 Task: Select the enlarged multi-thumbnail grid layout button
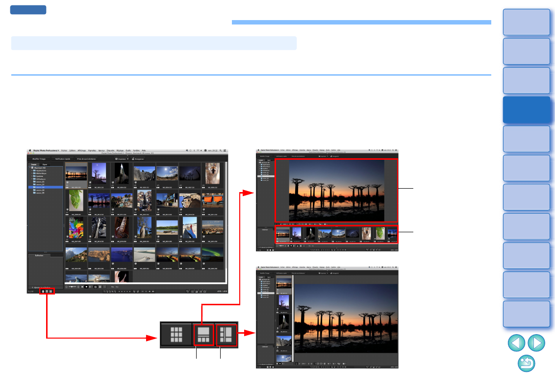(177, 335)
